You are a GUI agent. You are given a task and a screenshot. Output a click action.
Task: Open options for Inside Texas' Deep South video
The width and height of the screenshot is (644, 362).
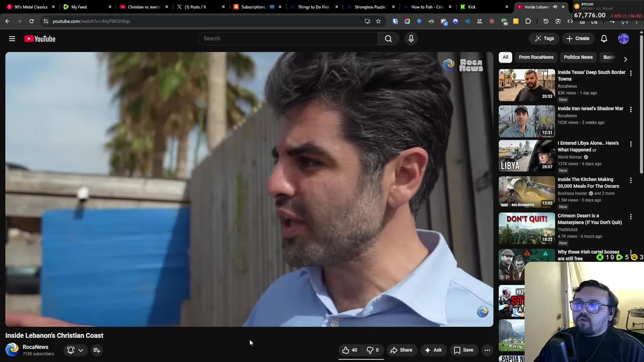click(x=630, y=73)
